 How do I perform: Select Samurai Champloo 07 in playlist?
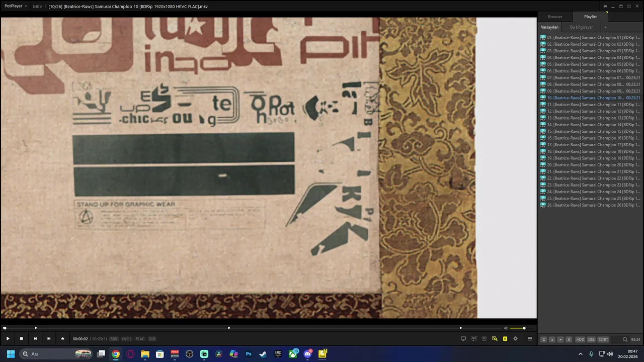590,78
